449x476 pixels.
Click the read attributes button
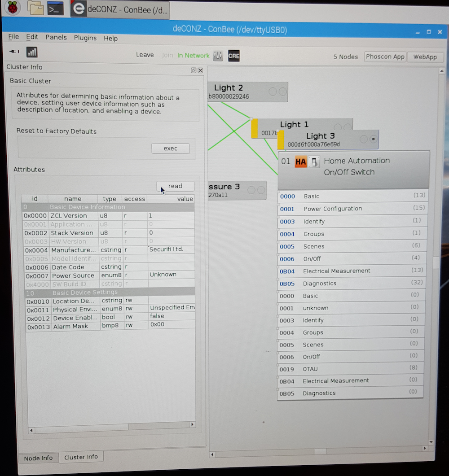175,186
